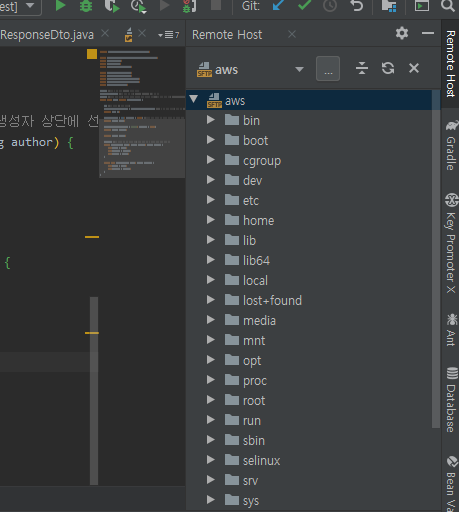Viewport: 459px width, 512px height.
Task: Expand the etc folder
Action: 210,199
